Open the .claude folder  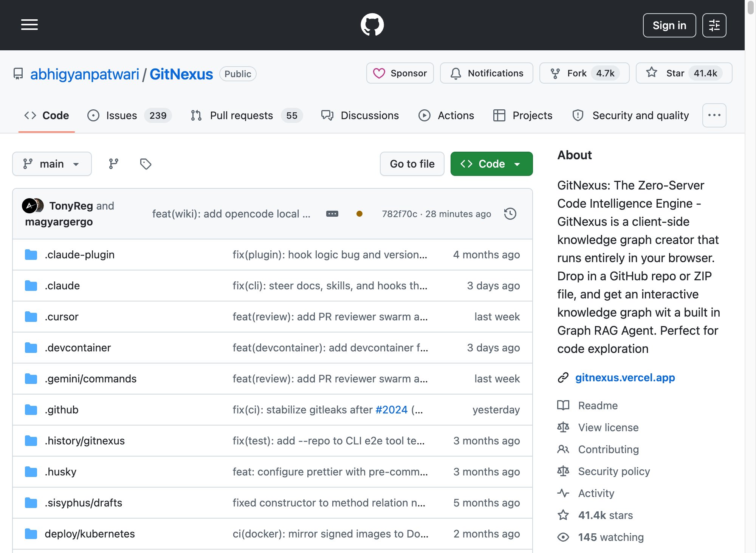[x=62, y=286]
